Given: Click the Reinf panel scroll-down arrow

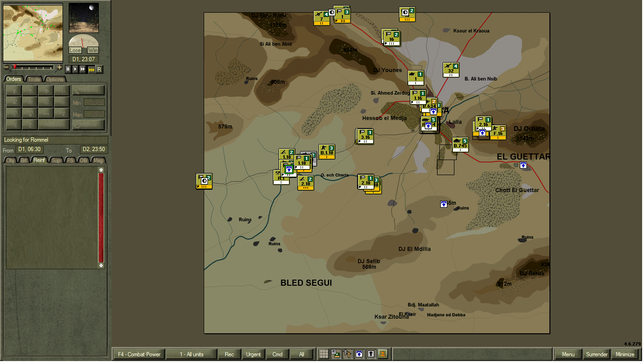Looking at the screenshot, I should click(x=101, y=265).
